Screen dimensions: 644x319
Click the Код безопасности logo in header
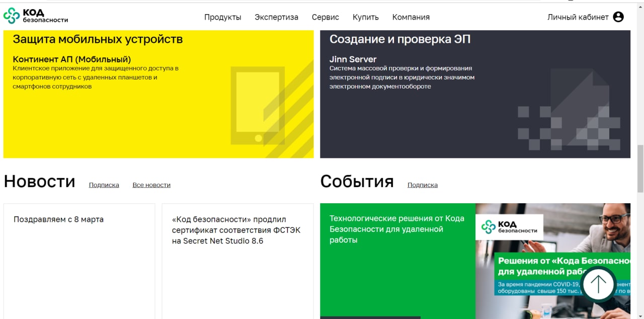(36, 16)
